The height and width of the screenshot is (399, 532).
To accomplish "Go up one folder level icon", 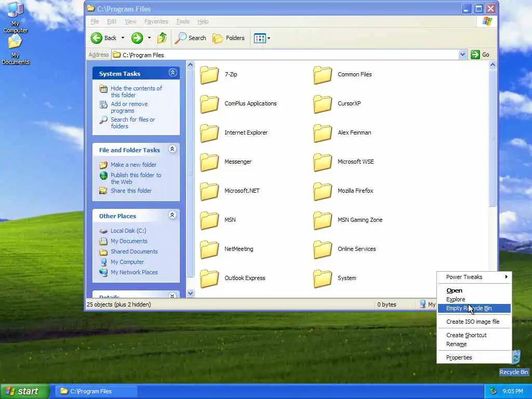I will 162,38.
